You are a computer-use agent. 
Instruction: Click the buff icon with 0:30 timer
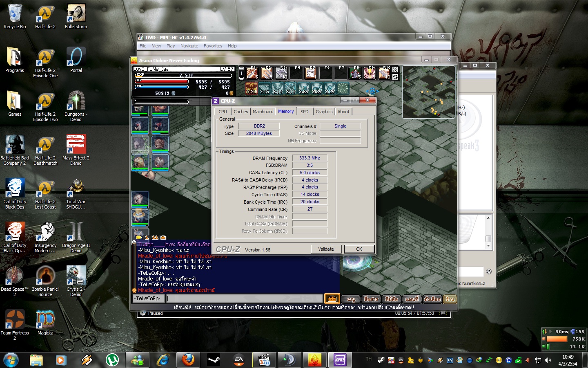(x=252, y=88)
